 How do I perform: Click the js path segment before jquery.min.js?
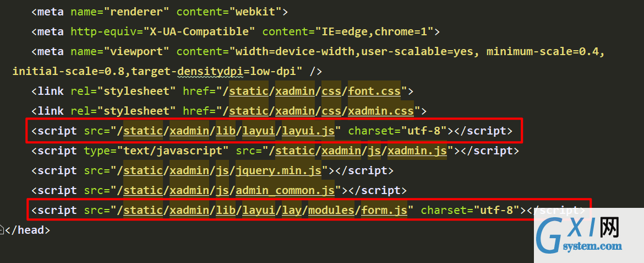(222, 170)
